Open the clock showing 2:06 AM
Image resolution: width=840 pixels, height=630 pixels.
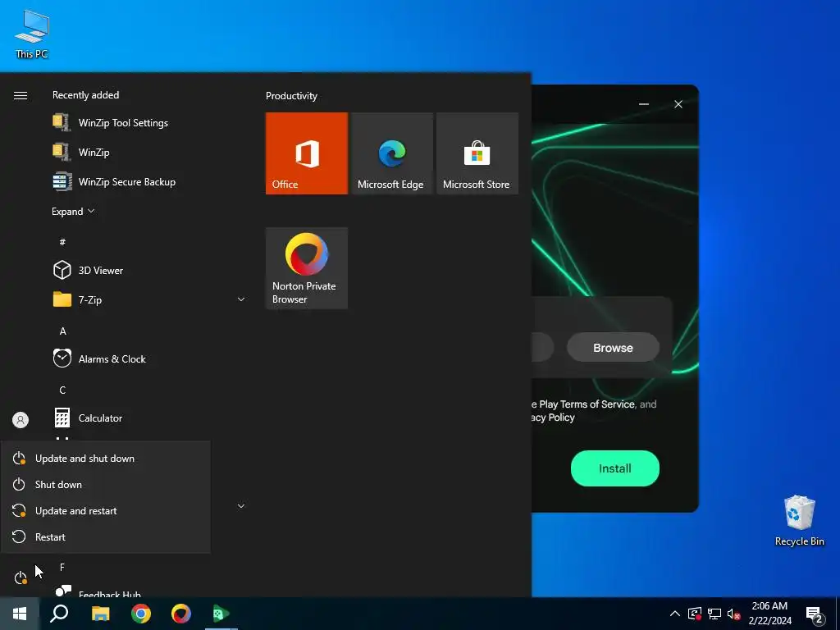point(769,614)
